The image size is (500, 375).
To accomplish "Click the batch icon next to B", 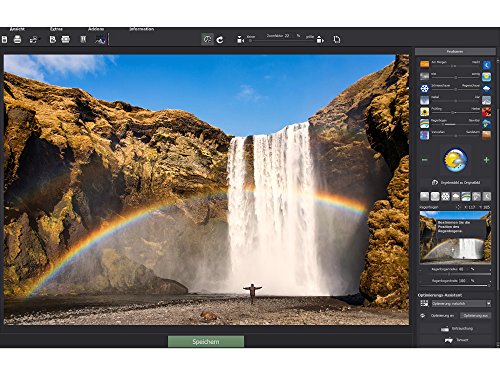I will point(66,39).
